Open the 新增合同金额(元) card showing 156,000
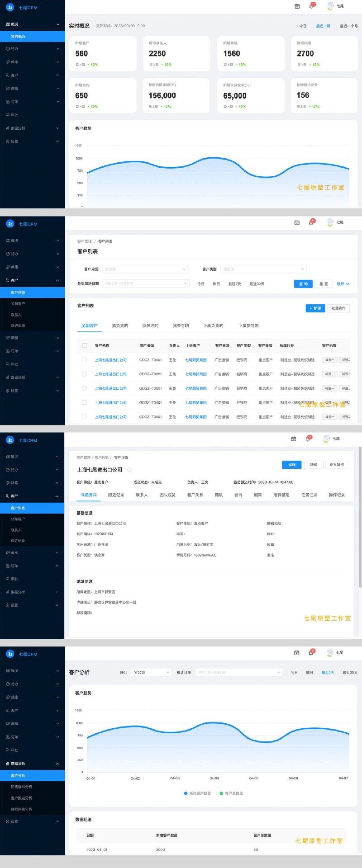Image resolution: width=362 pixels, height=868 pixels. (x=176, y=96)
